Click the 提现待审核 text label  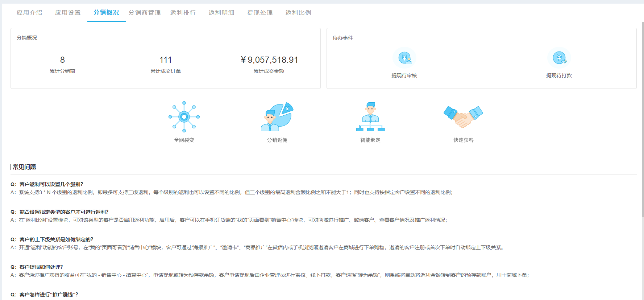[404, 75]
